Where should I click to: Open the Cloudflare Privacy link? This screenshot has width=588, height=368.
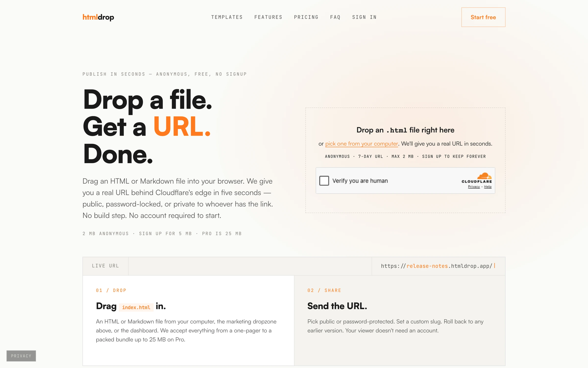(x=474, y=187)
